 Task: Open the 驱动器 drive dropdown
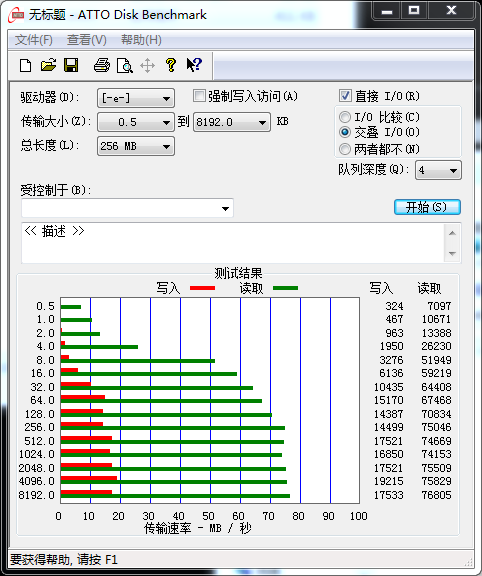click(136, 98)
